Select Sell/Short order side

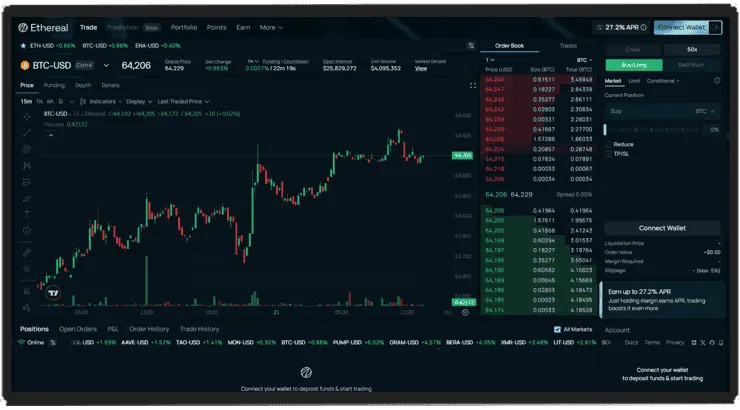point(691,65)
